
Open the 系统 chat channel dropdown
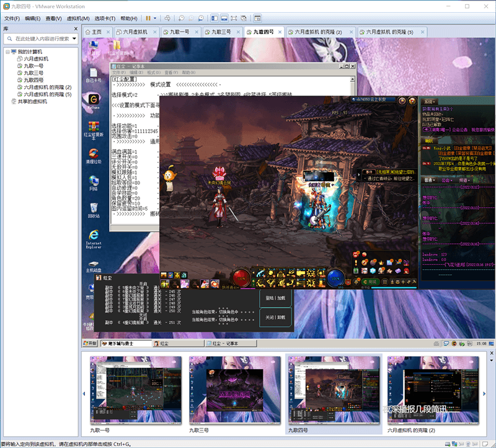click(x=430, y=102)
